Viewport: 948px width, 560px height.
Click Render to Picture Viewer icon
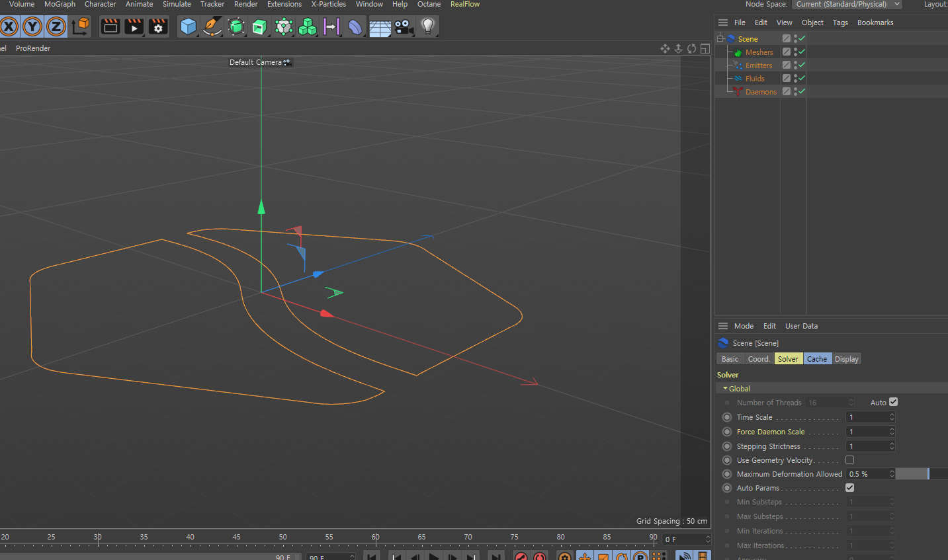134,26
